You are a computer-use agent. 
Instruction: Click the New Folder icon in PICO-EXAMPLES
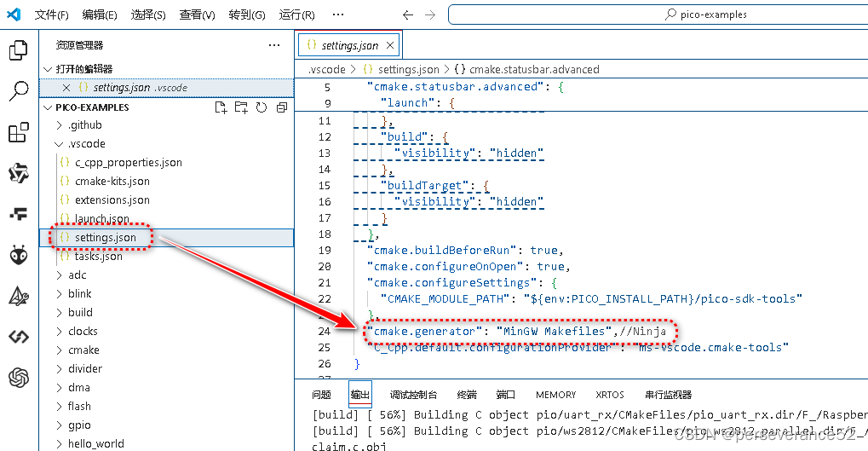[241, 107]
